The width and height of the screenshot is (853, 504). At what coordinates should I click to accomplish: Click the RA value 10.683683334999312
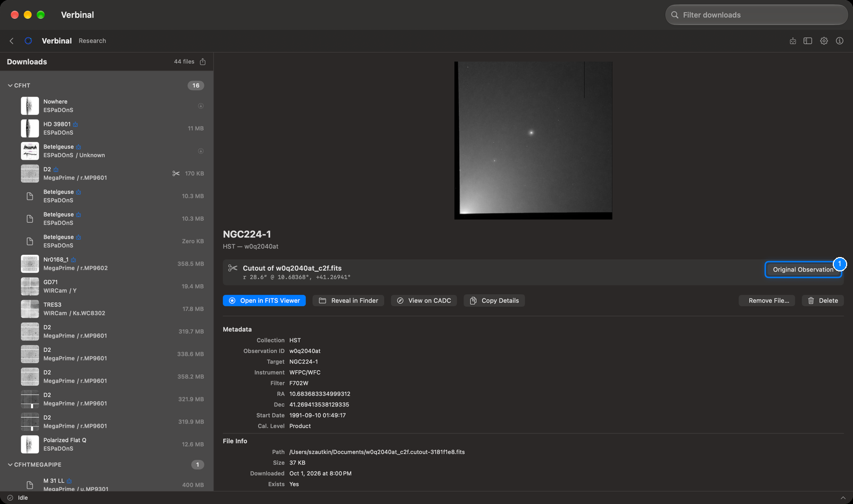pos(320,394)
